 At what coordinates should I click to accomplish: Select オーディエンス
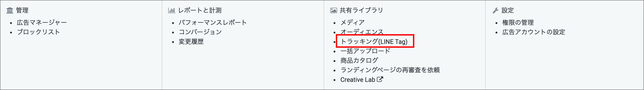coord(362,32)
